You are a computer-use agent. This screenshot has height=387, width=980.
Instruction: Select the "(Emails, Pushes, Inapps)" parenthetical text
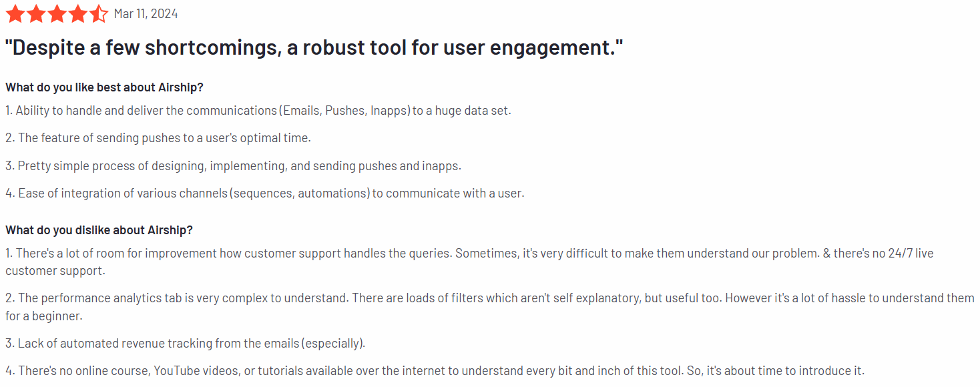tap(344, 110)
